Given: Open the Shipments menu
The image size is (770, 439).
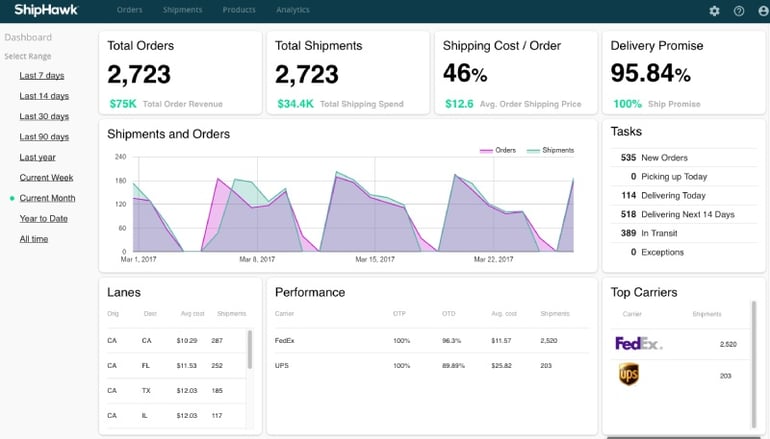Looking at the screenshot, I should [182, 10].
